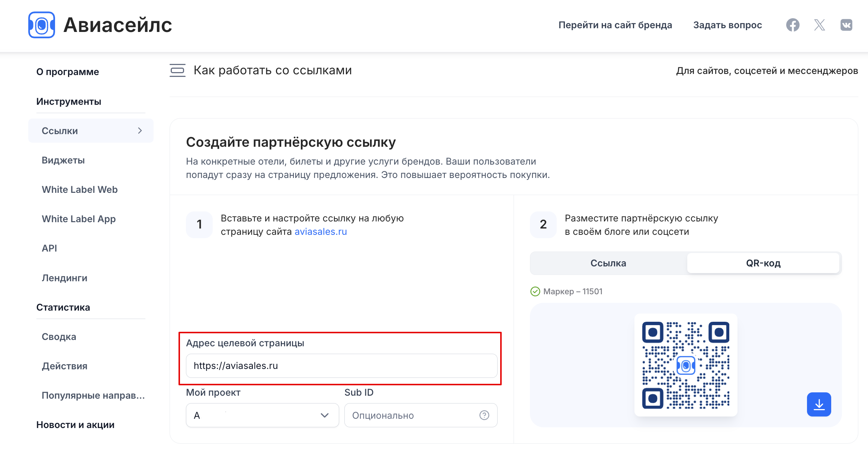Open the VK social icon
Viewport: 868px width, 457px height.
846,25
